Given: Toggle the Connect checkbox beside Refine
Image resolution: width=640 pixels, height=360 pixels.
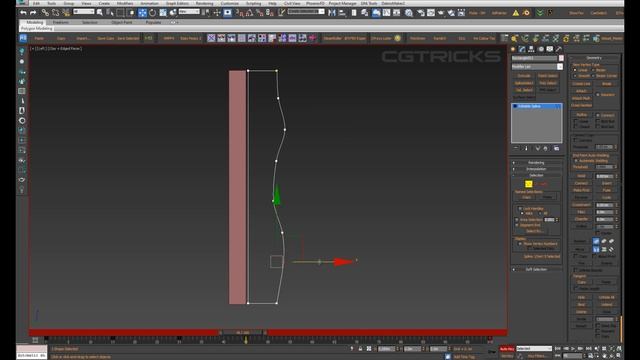Looking at the screenshot, I should (598, 116).
